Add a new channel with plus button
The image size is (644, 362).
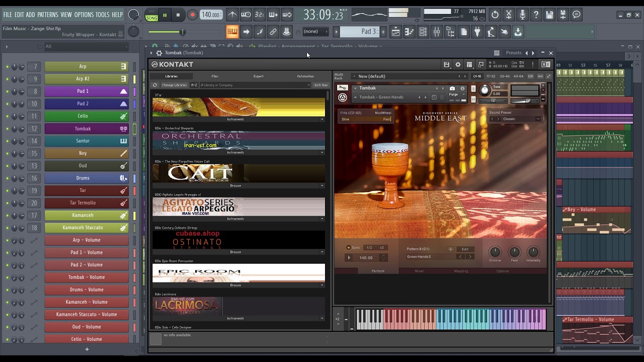87,349
